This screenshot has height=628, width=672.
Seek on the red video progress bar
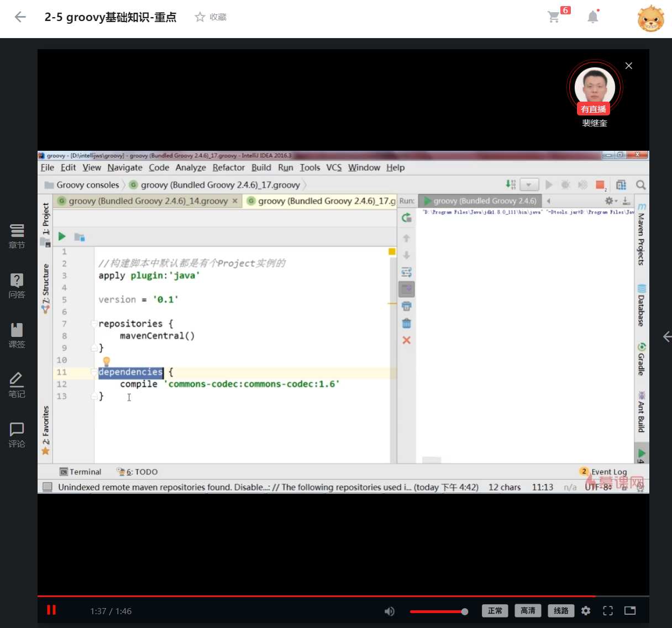tap(343, 597)
